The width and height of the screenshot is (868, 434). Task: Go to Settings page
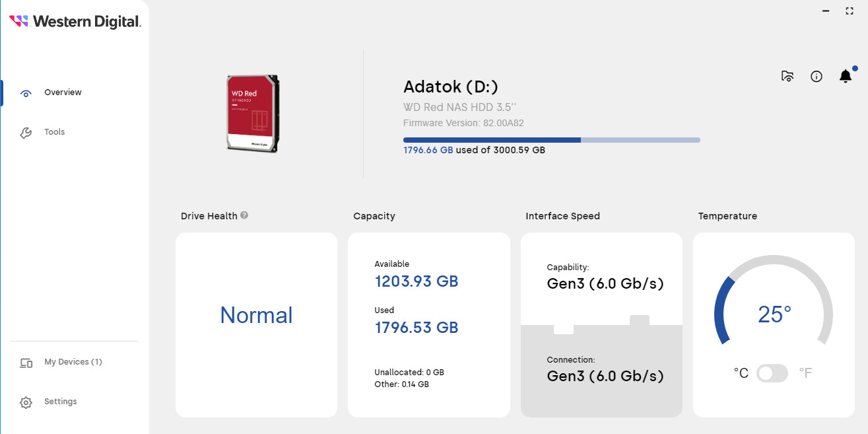coord(61,402)
